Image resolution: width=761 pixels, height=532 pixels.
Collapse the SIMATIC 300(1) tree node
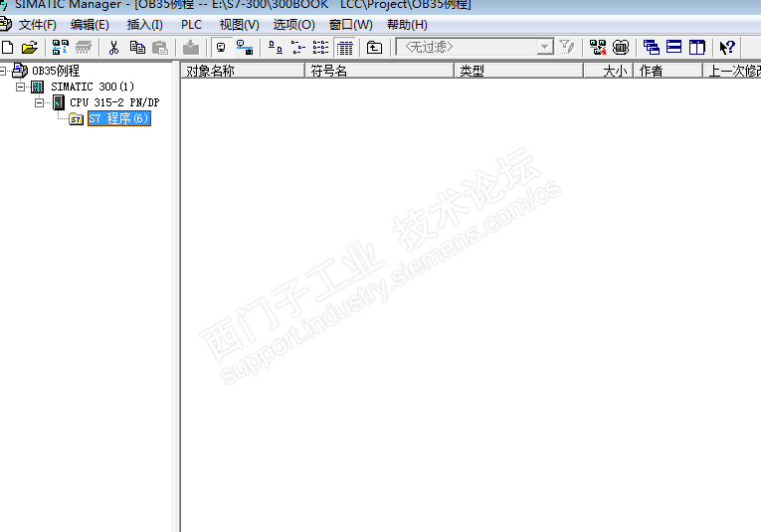tap(20, 87)
